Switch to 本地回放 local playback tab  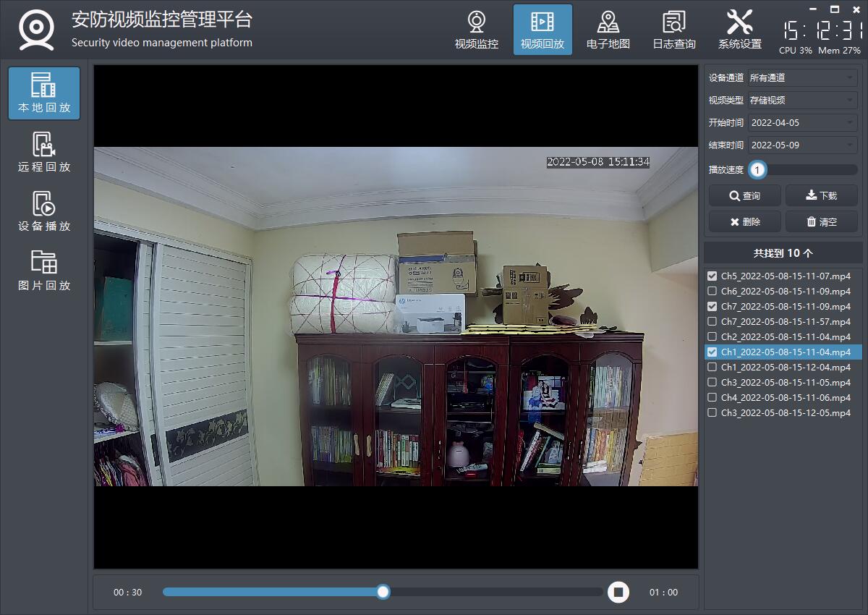(x=44, y=93)
